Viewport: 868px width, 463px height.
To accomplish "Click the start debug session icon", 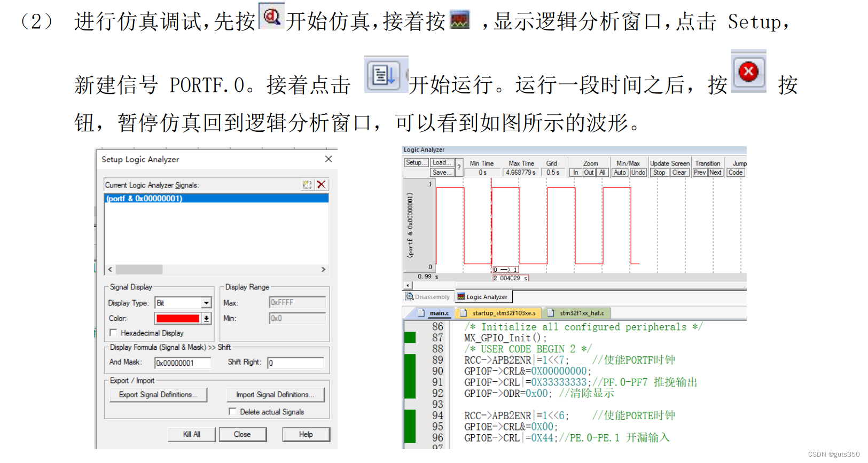I will [271, 16].
